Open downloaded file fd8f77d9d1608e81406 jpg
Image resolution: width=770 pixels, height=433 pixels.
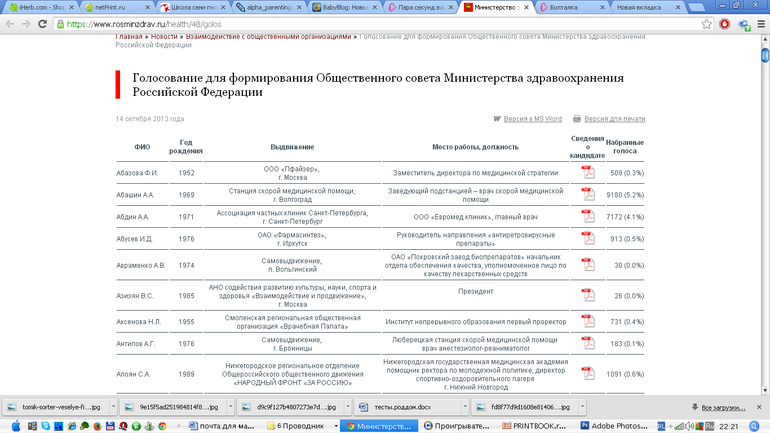pyautogui.click(x=525, y=407)
